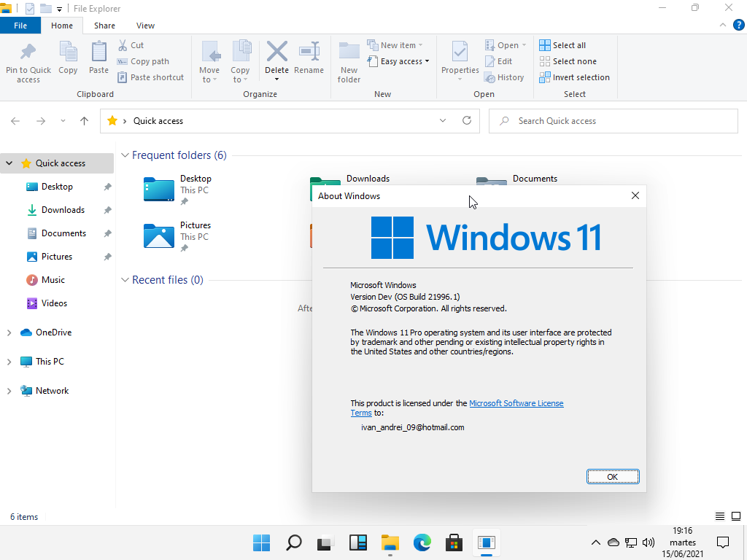
Task: Go back with the left arrow
Action: [x=15, y=121]
